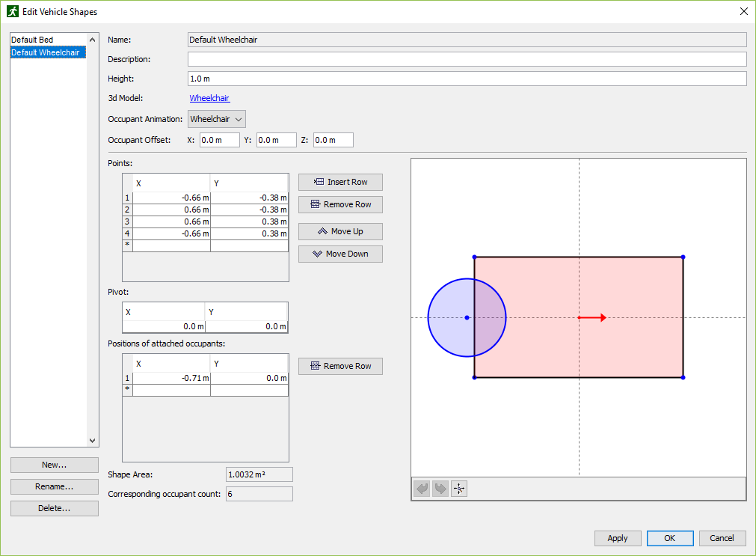Click the shape list scroll-down arrow

point(93,441)
